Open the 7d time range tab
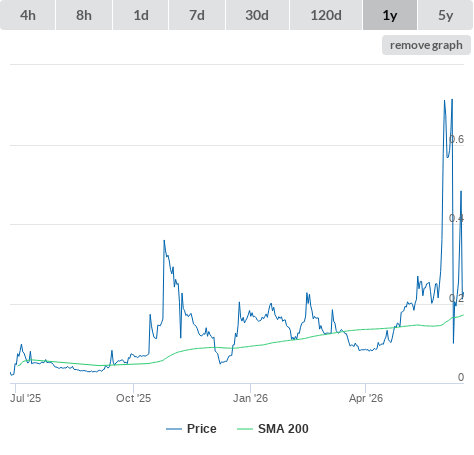 (197, 15)
